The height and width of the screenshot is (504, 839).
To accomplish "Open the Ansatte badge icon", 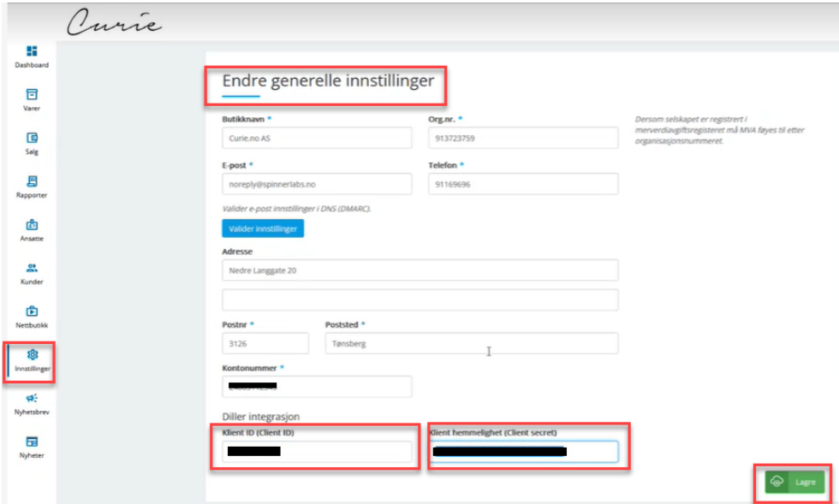I will pos(32,224).
